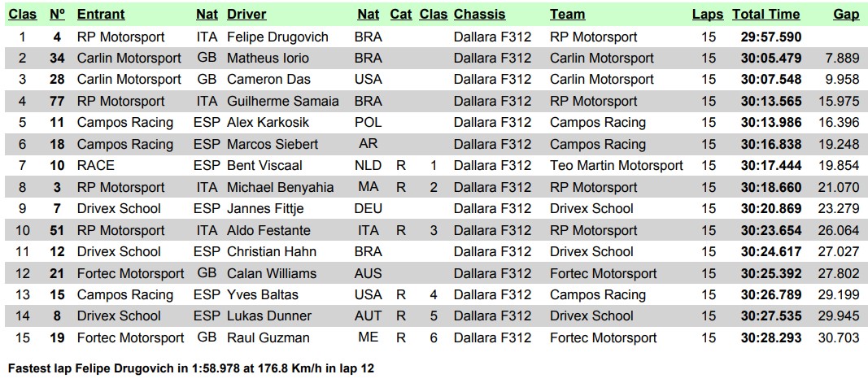Click the fastest lap footer text

pyautogui.click(x=191, y=368)
